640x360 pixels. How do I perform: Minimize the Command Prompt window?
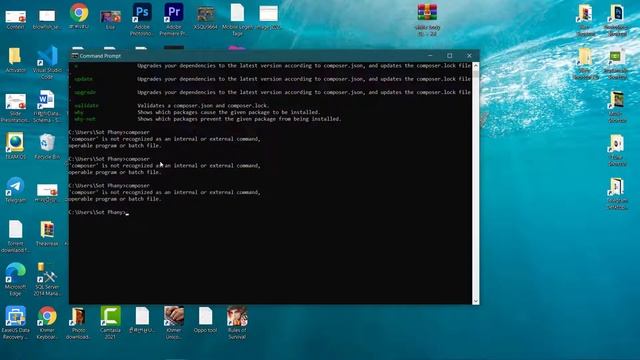(430, 56)
